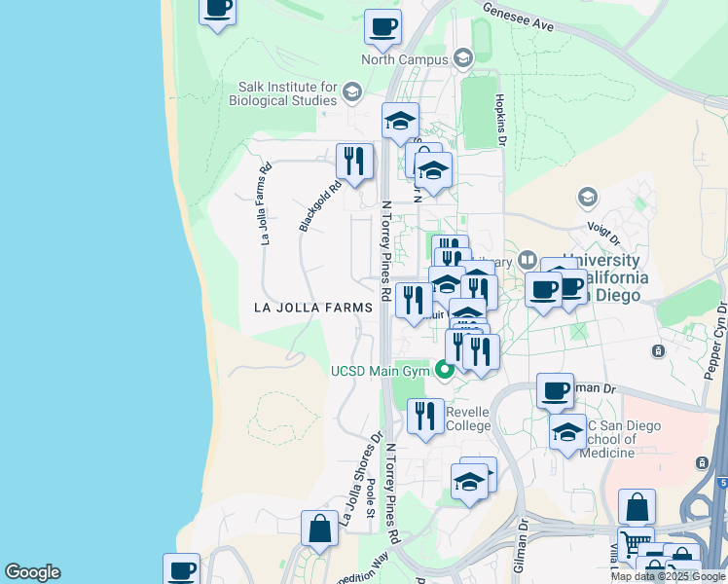Open the school marker below Salk Institute
This screenshot has height=584, width=728.
point(400,122)
